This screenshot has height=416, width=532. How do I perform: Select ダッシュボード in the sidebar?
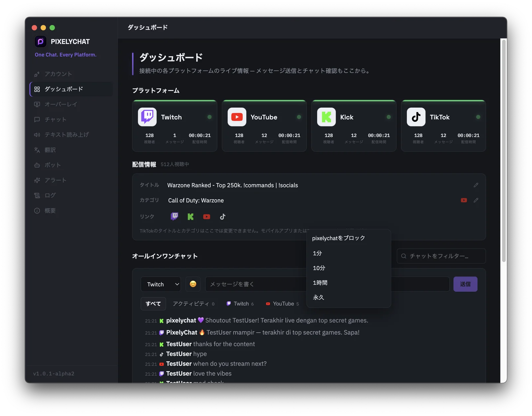point(71,89)
